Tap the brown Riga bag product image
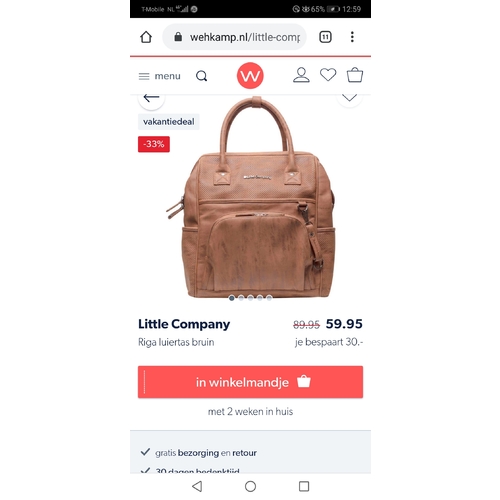 click(252, 197)
